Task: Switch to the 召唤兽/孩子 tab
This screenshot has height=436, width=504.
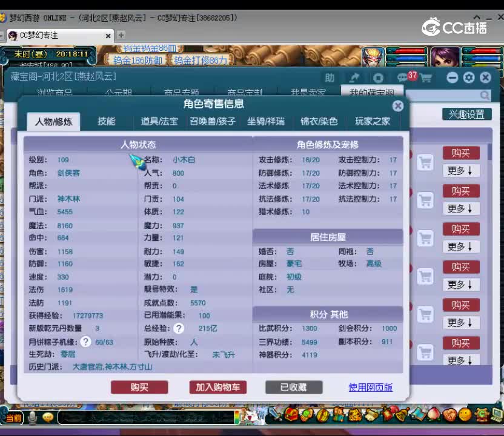Action: (x=213, y=122)
